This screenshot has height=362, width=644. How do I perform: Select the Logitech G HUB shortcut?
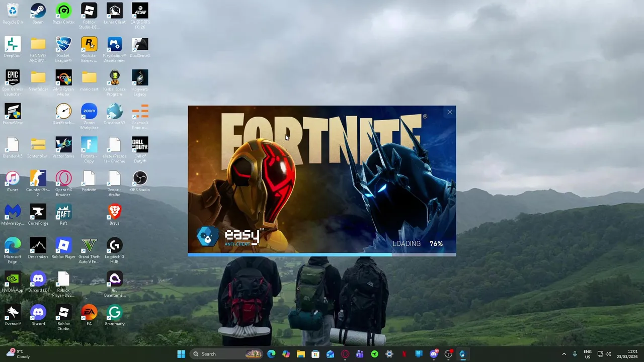(115, 251)
